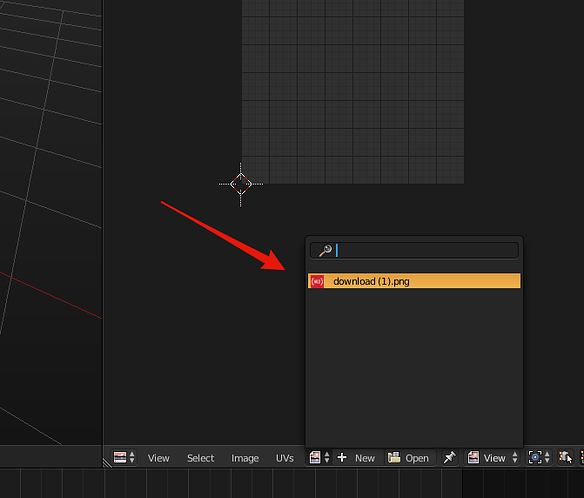Open the UVs menu
Screen dimensions: 584x498
pos(285,458)
